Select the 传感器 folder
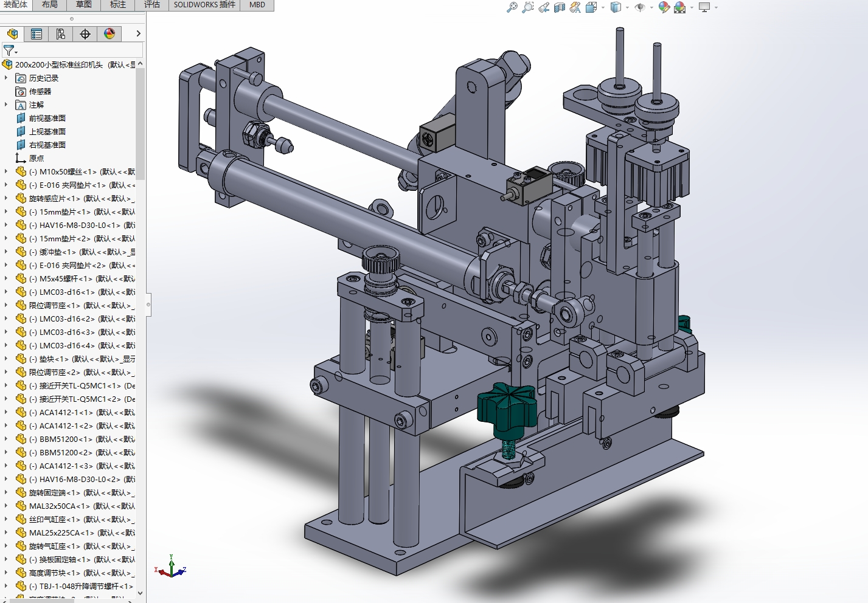The image size is (868, 603). point(40,91)
